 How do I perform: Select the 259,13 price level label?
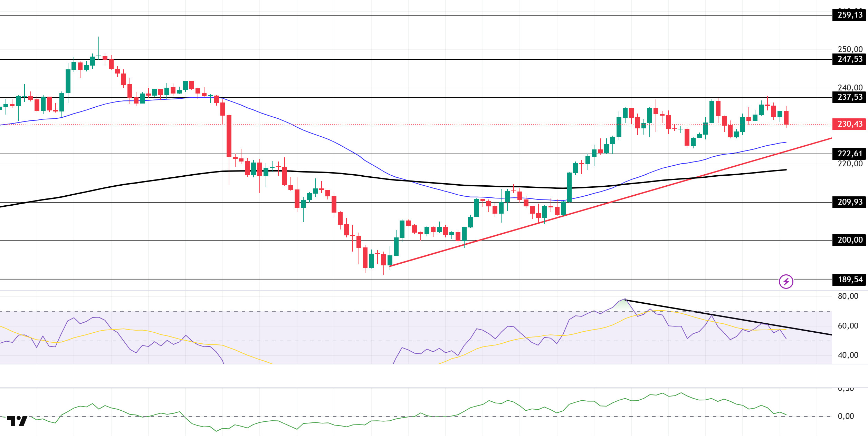(x=849, y=15)
